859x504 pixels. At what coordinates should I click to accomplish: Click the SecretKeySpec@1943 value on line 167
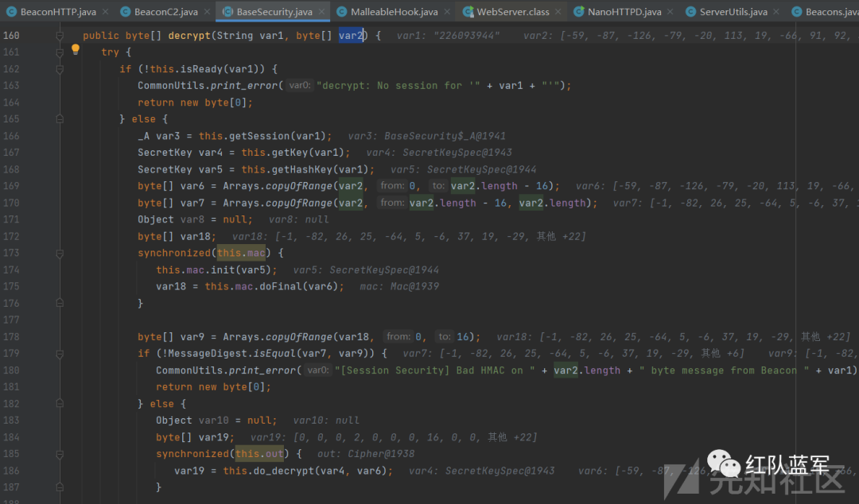click(457, 153)
